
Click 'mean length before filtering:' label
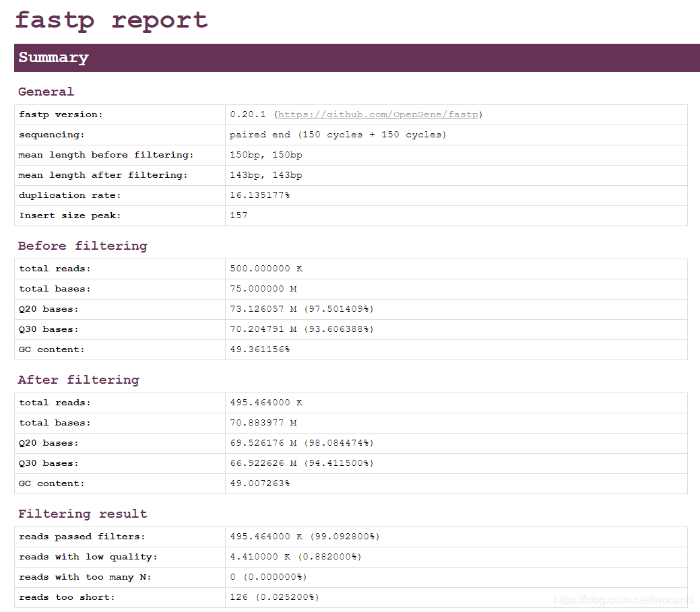(106, 155)
